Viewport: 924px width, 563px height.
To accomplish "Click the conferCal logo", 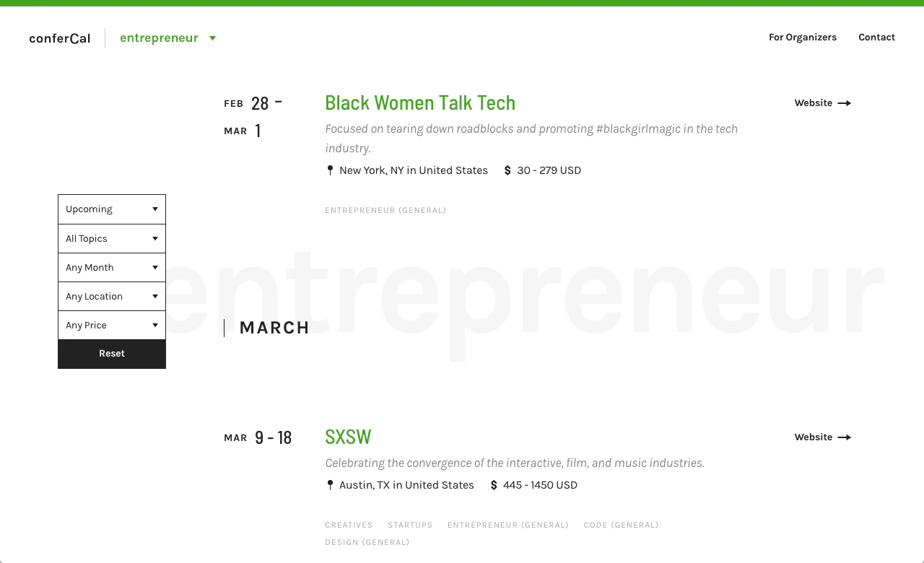I will click(60, 38).
